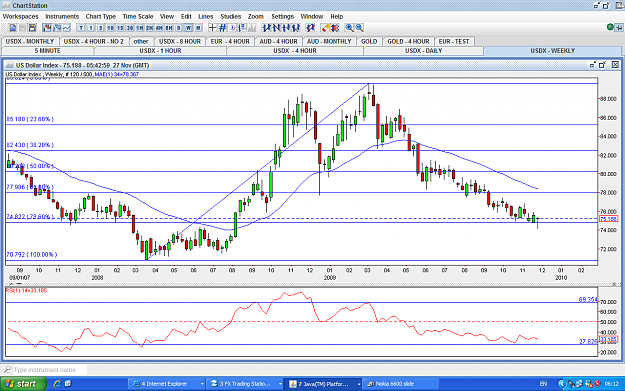Click the greyed volume bars icon

click(252, 28)
